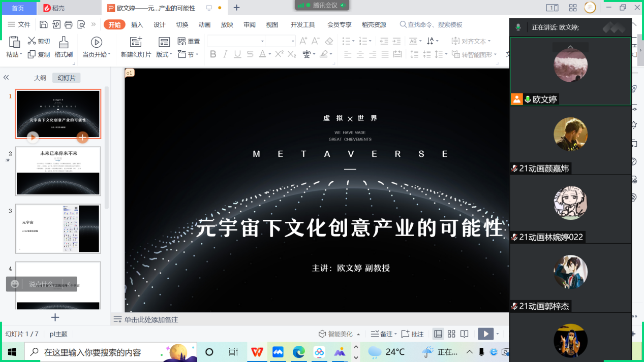The height and width of the screenshot is (362, 644).
Task: Reset slide layout with 重置
Action: [x=189, y=41]
